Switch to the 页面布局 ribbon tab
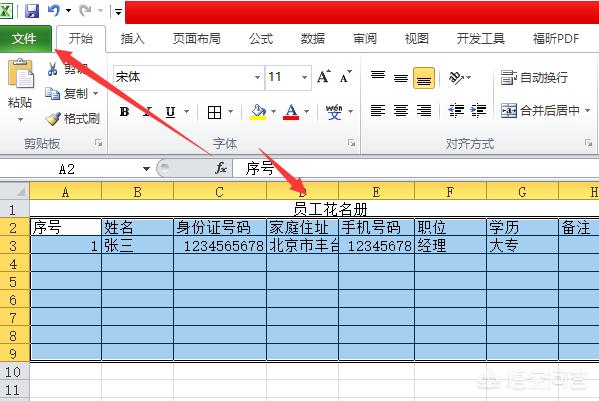This screenshot has width=599, height=401. pos(196,39)
